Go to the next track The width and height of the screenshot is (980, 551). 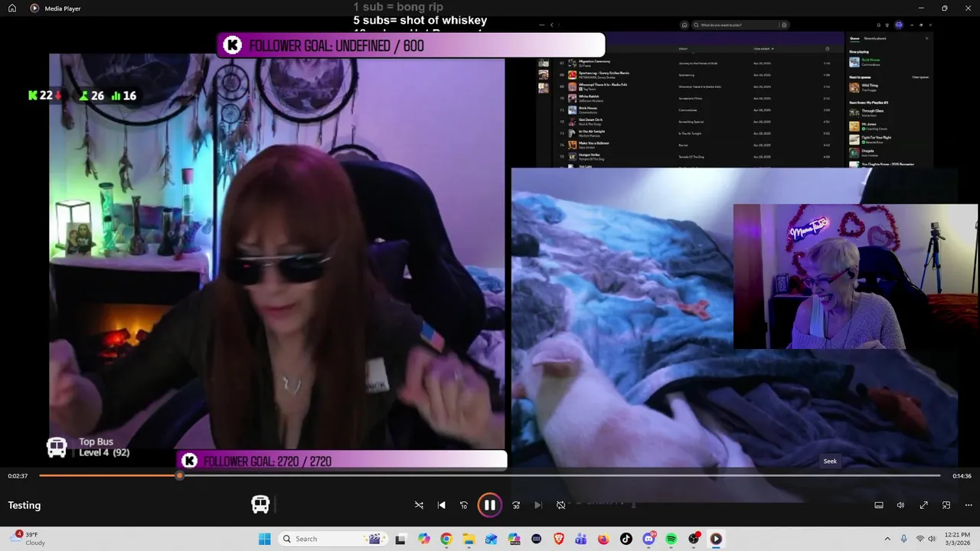538,505
